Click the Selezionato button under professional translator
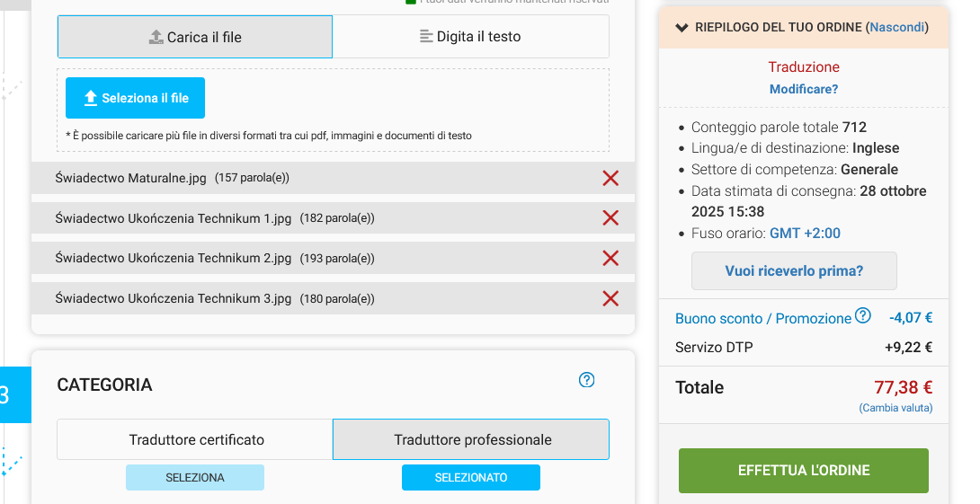 tap(470, 478)
